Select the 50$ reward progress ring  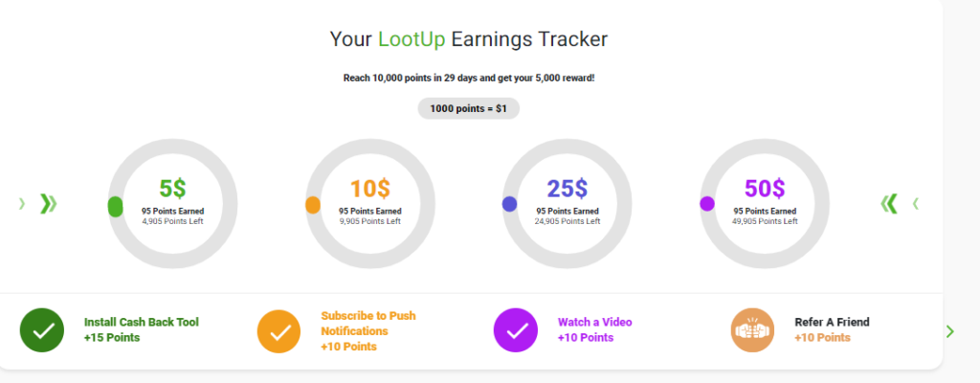click(765, 204)
